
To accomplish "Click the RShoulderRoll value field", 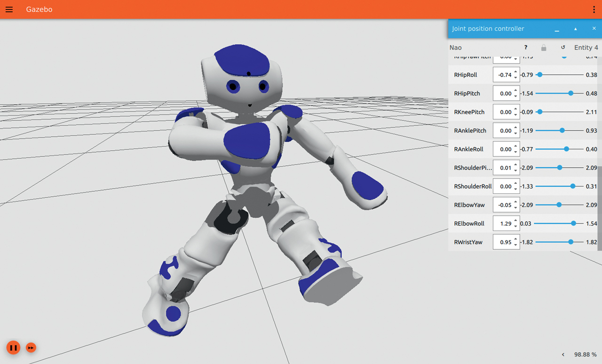I will coord(504,186).
